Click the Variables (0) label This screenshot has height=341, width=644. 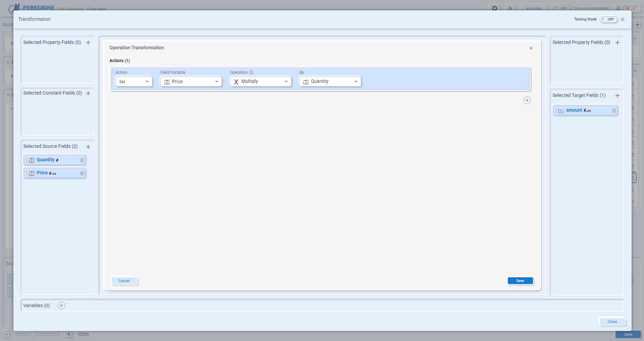click(x=37, y=305)
